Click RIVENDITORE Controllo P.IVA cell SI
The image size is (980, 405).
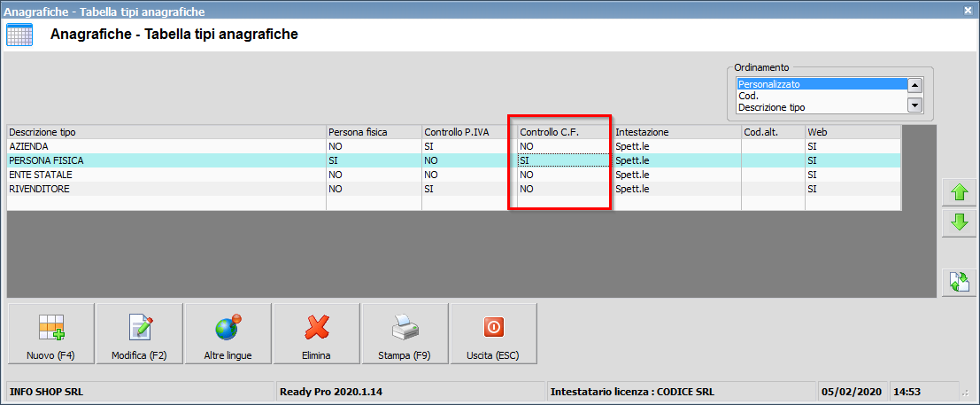click(x=469, y=189)
